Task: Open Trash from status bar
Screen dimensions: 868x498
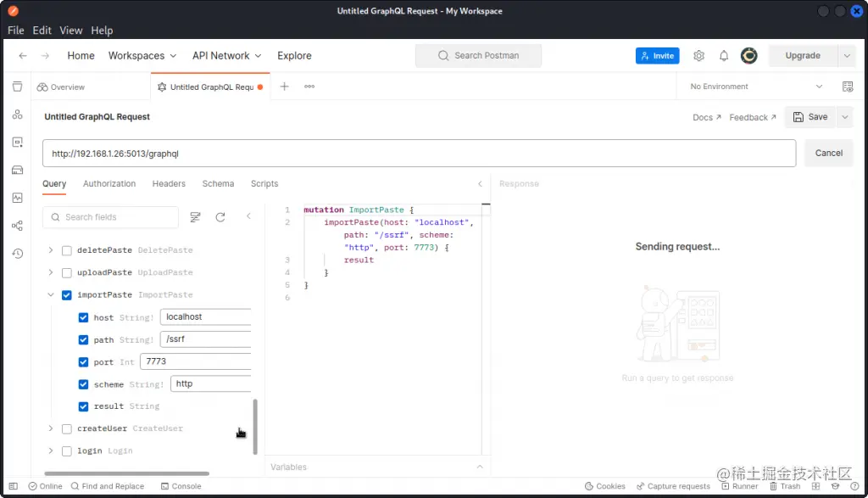Action: click(785, 486)
